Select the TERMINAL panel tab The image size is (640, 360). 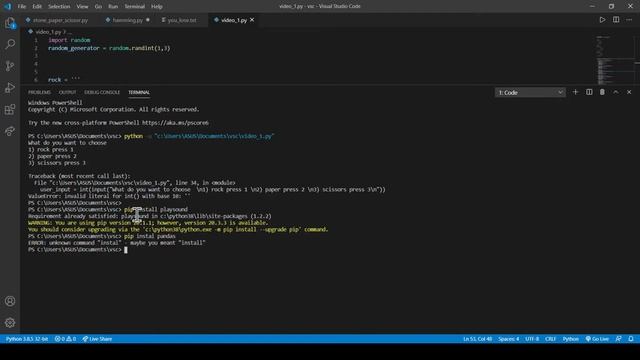(139, 92)
